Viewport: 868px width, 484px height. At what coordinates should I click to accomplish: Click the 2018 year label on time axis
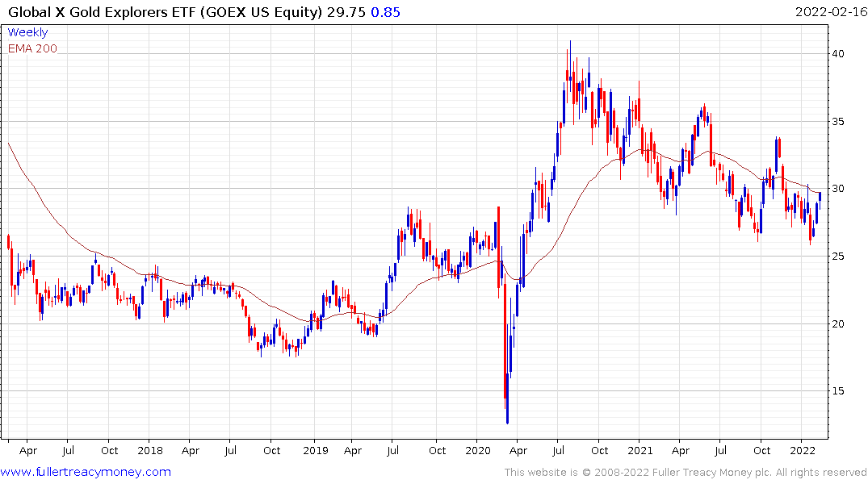click(x=150, y=450)
